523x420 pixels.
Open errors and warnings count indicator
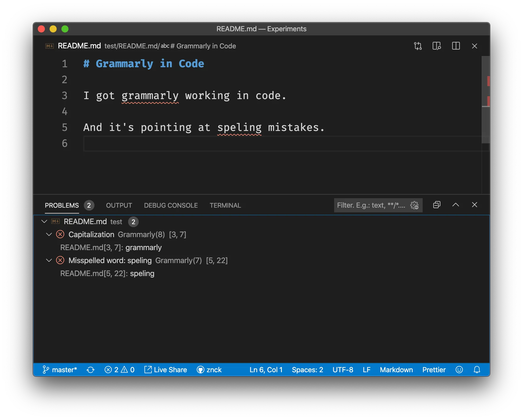click(120, 370)
